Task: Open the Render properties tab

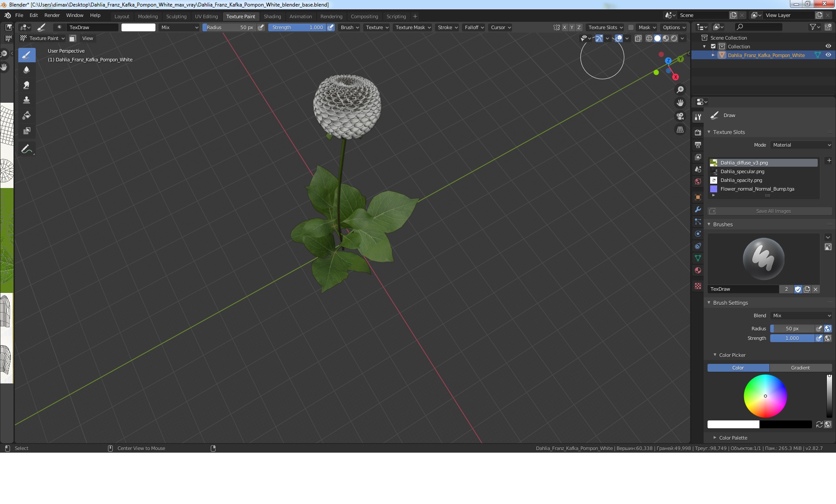Action: 698,132
